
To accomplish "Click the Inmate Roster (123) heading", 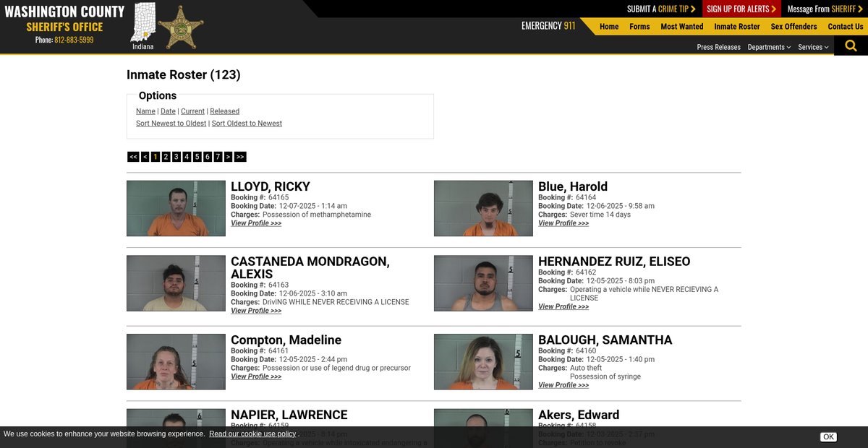I will (184, 74).
